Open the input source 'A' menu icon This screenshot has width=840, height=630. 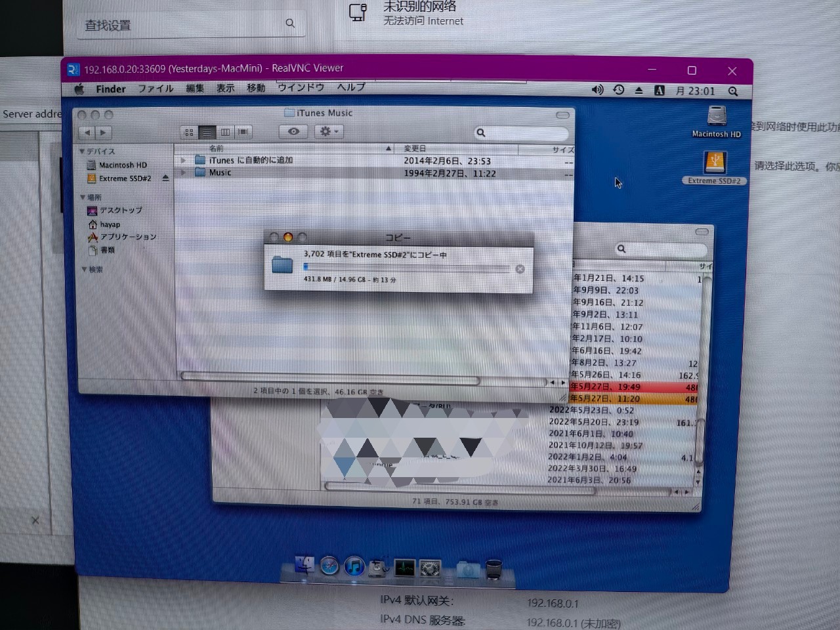660,91
